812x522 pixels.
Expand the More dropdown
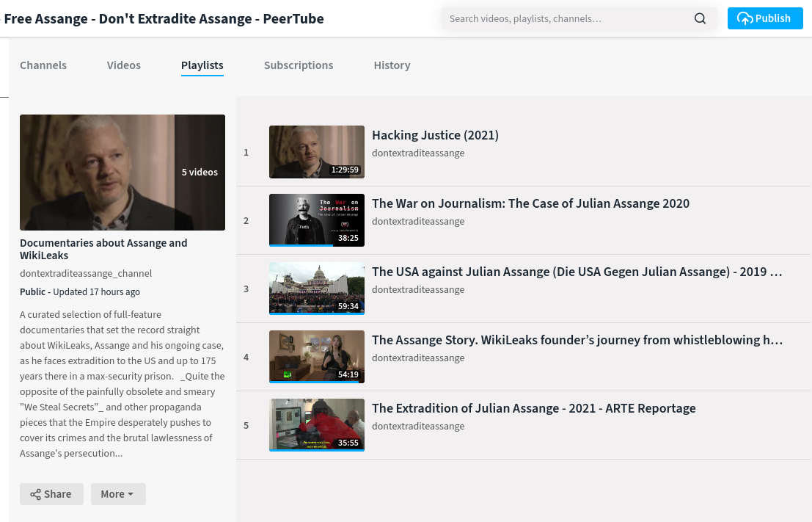coord(118,494)
